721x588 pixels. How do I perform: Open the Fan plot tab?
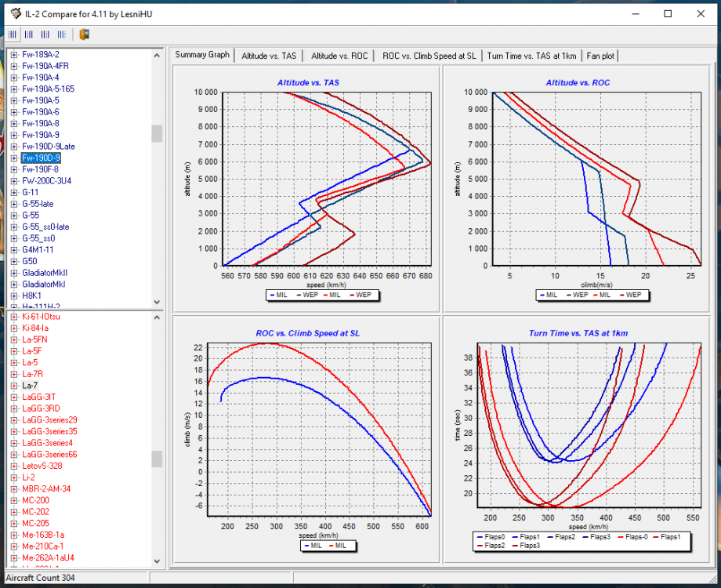601,56
